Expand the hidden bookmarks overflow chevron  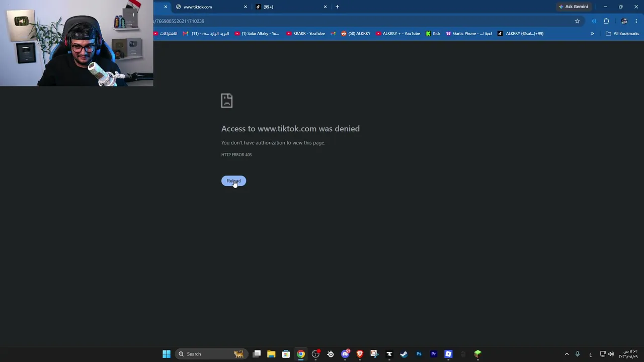point(592,34)
